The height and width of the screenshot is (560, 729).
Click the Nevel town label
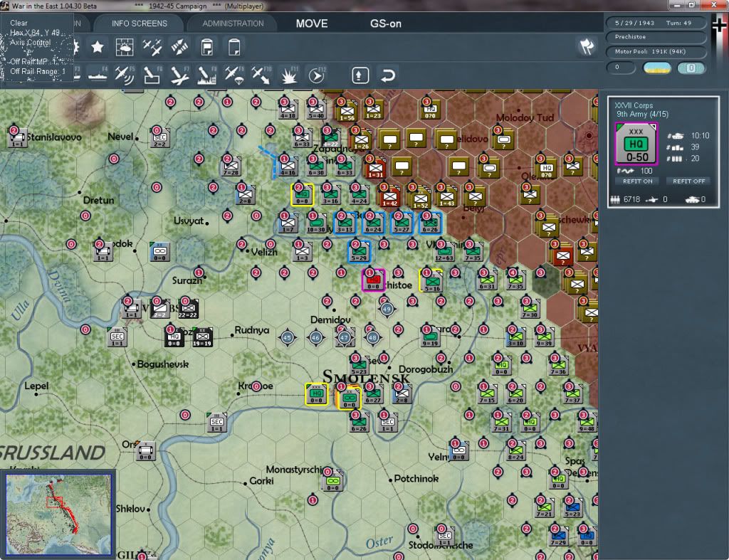(x=120, y=137)
